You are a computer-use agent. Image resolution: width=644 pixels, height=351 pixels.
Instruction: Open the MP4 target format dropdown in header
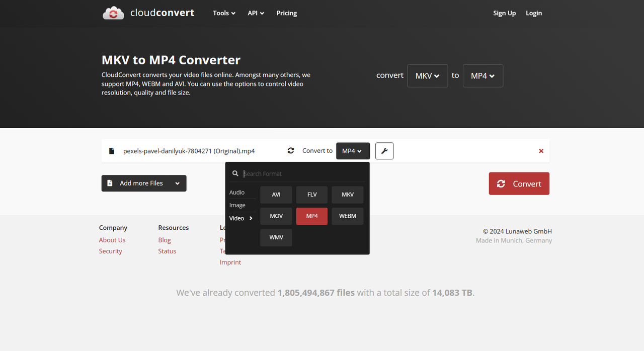482,76
